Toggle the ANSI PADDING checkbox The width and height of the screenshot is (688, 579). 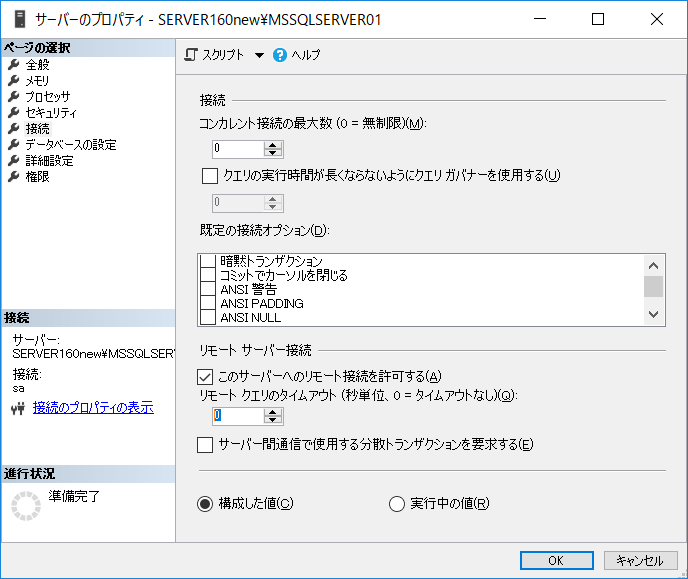[208, 303]
